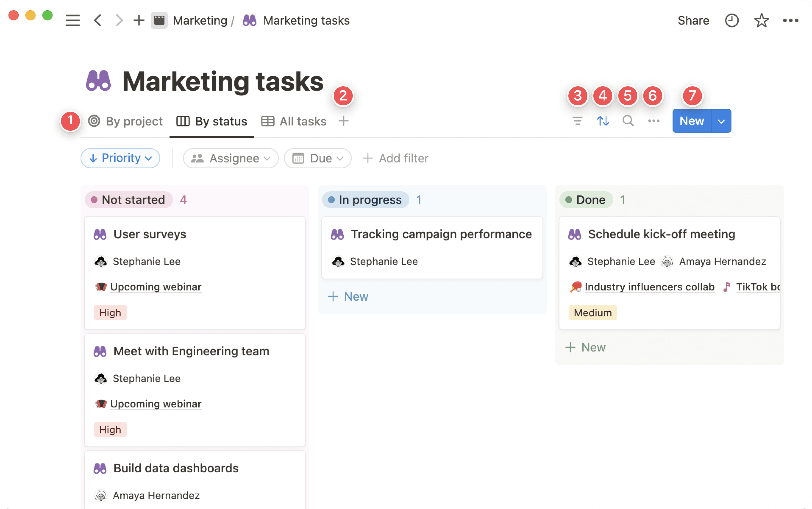Open the sidebar hamburger menu

(x=73, y=21)
